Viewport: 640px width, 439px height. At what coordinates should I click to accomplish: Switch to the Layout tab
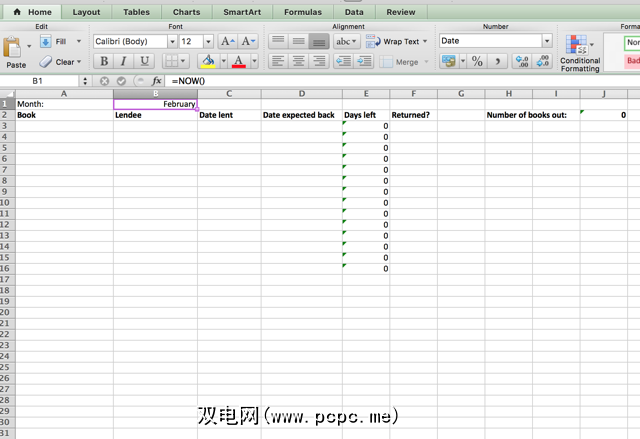tap(86, 12)
